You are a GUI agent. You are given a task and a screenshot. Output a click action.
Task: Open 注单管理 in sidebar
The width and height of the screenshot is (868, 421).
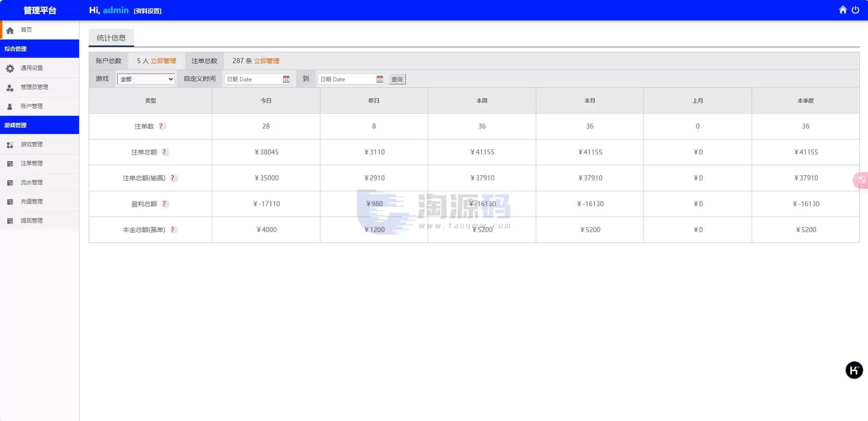tap(40, 163)
